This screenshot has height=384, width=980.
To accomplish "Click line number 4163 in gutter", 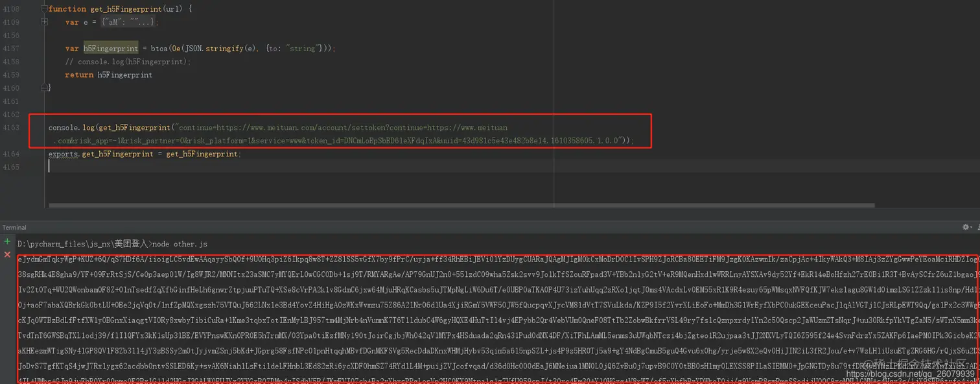I will pos(11,128).
